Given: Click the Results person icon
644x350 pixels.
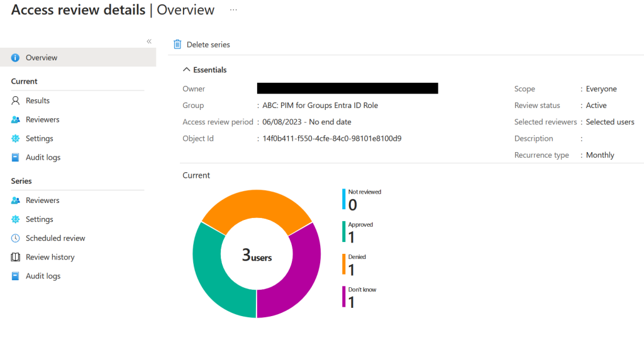Looking at the screenshot, I should [16, 101].
